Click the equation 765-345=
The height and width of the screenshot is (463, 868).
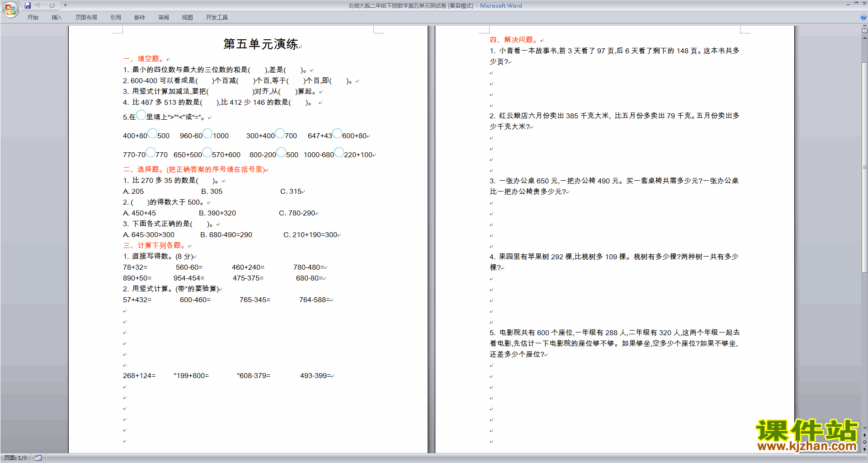[x=255, y=300]
